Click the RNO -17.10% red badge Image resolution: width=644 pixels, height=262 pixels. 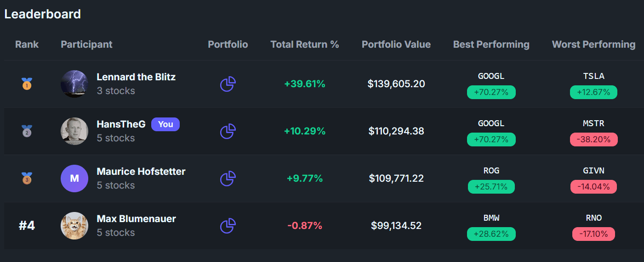tap(593, 234)
